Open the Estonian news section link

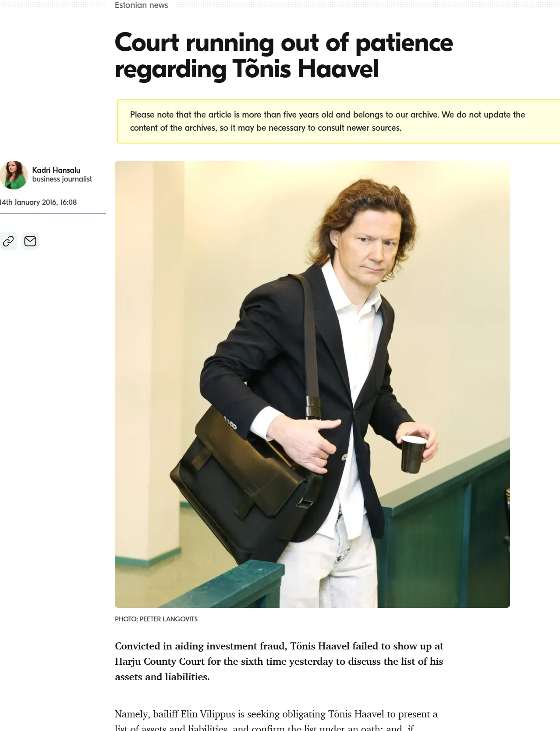(x=141, y=5)
